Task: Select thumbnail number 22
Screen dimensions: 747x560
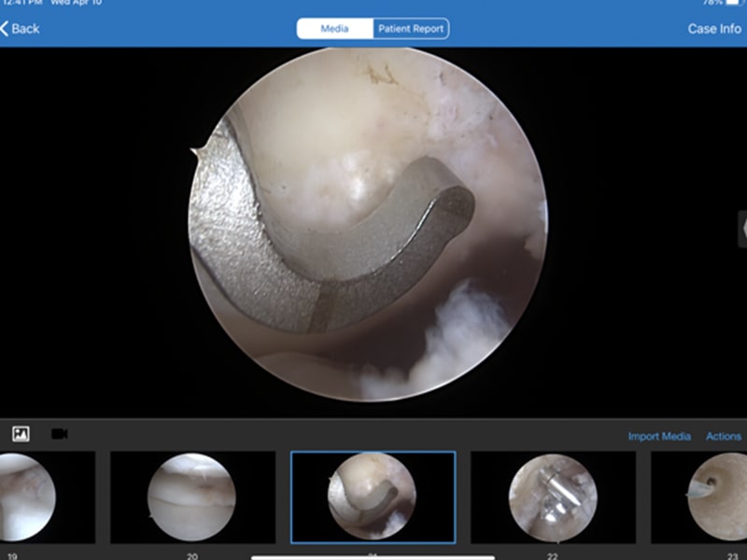Action: click(x=553, y=497)
